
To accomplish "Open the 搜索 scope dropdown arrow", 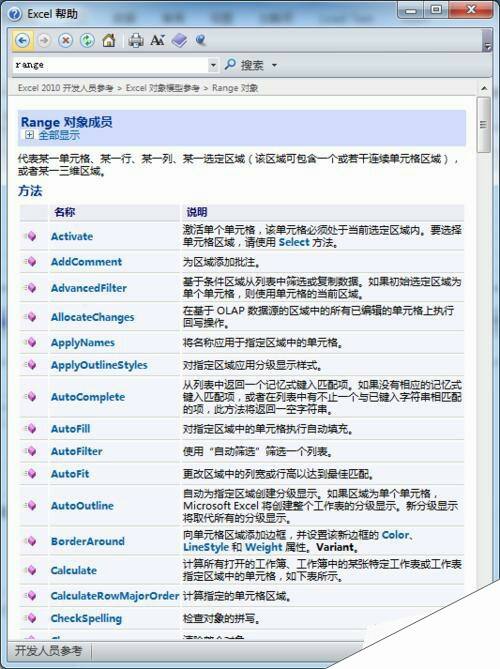I will click(274, 65).
